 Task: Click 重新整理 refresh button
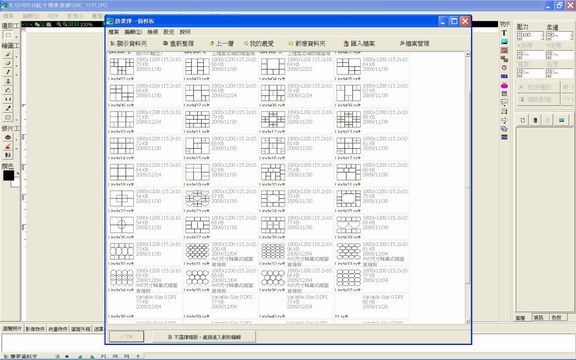point(178,43)
